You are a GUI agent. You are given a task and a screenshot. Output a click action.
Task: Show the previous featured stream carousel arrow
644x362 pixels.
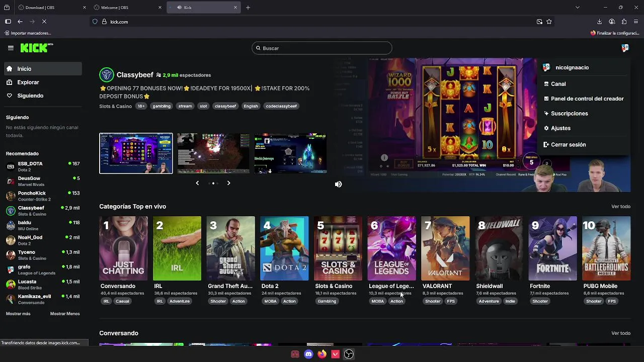[x=197, y=183]
